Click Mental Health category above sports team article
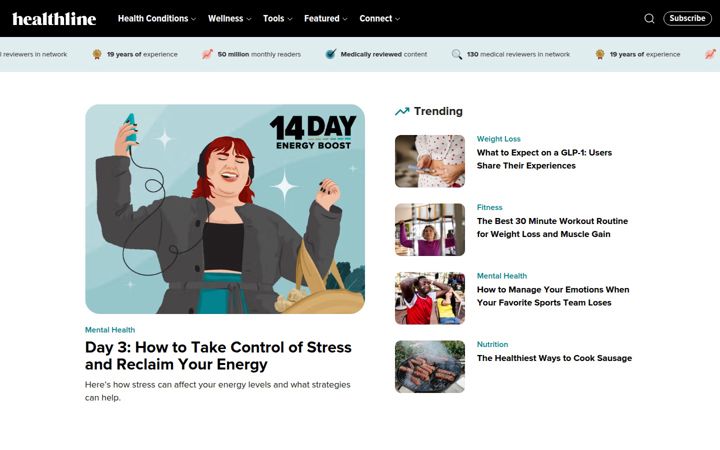Image resolution: width=720 pixels, height=450 pixels. (501, 276)
